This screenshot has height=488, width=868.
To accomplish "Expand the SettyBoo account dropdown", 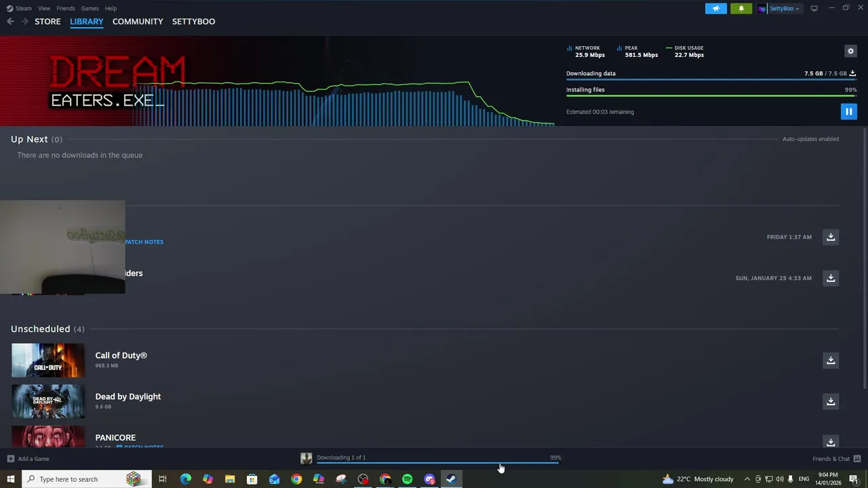I will point(785,8).
